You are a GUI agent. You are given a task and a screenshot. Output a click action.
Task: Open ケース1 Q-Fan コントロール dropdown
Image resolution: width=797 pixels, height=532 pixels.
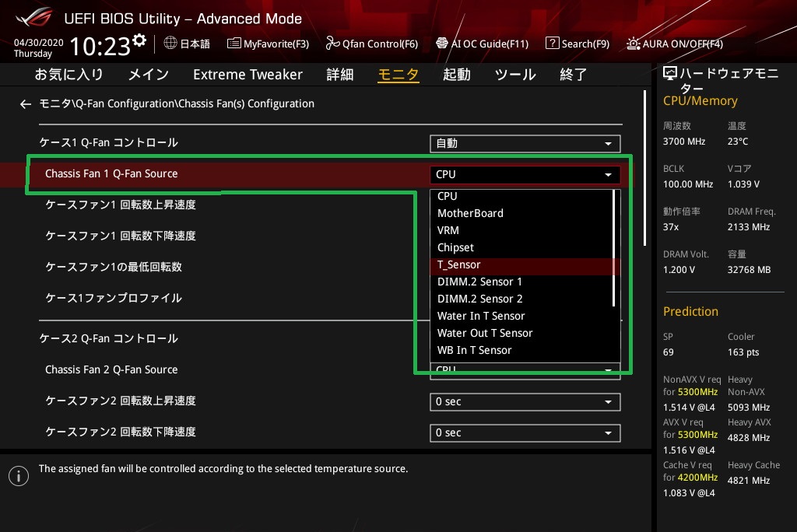(525, 143)
